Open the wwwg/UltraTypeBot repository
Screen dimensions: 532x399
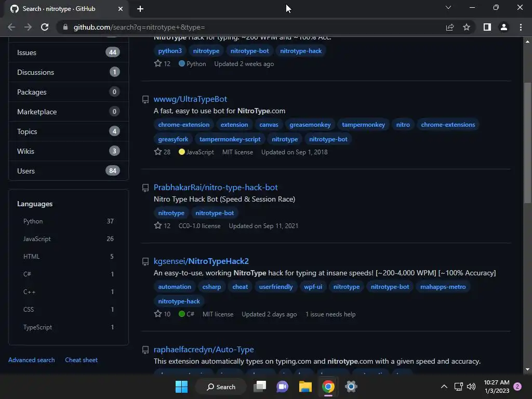[x=190, y=99]
